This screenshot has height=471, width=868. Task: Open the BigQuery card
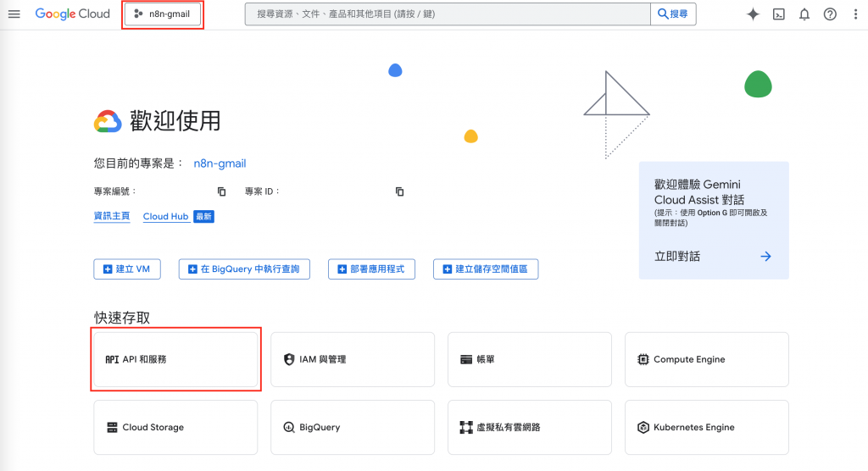353,427
